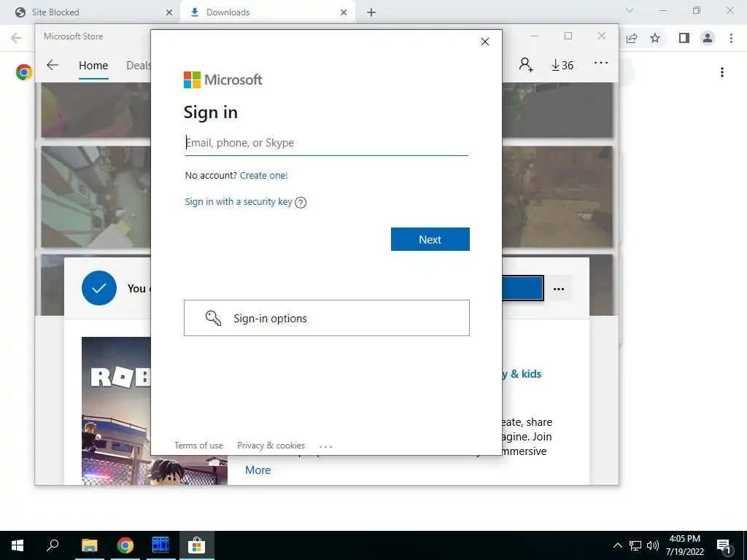Open Chrome profile avatar menu
Viewport: 747px width, 560px height.
708,38
